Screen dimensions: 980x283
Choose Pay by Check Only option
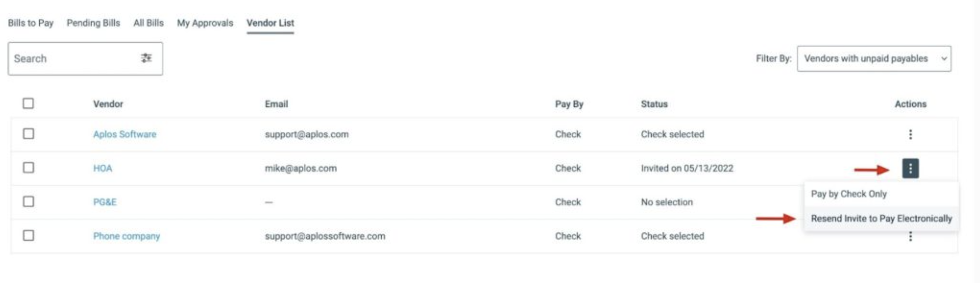pyautogui.click(x=849, y=194)
